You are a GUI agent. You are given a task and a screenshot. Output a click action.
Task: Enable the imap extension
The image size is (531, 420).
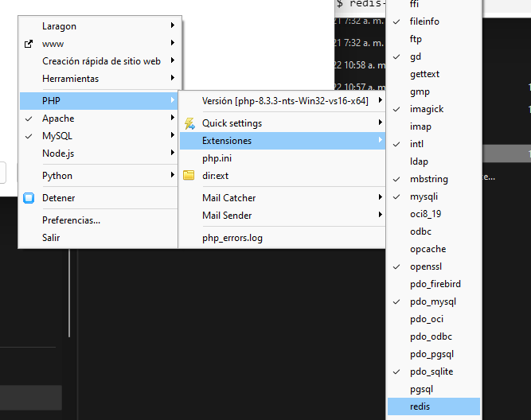pyautogui.click(x=434, y=126)
